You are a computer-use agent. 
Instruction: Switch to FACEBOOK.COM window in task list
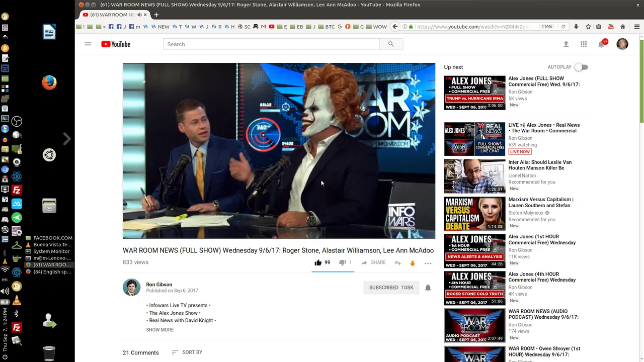pyautogui.click(x=49, y=238)
